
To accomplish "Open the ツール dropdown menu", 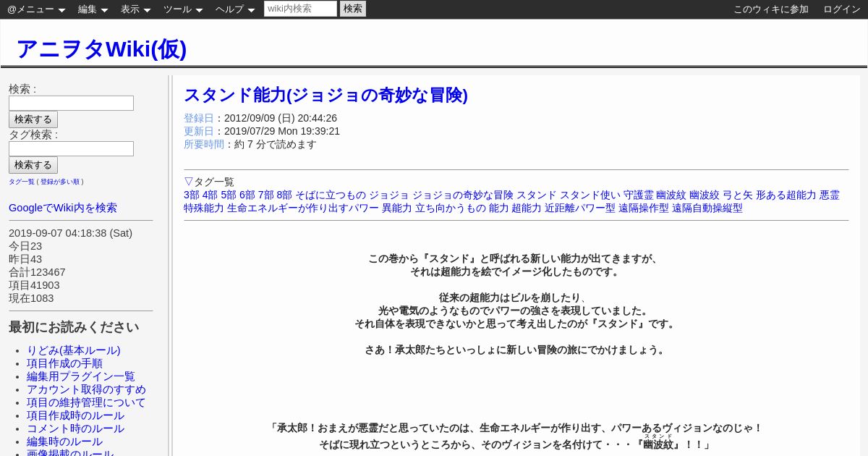I will (182, 9).
